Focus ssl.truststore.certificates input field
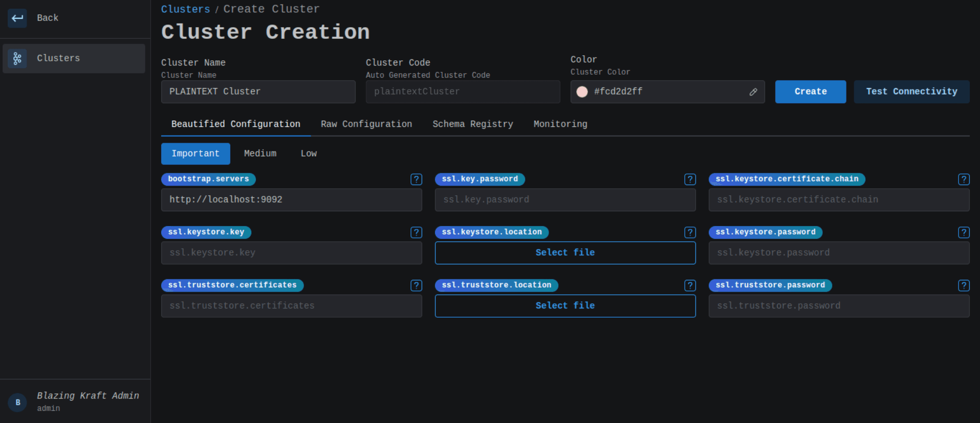 click(292, 306)
